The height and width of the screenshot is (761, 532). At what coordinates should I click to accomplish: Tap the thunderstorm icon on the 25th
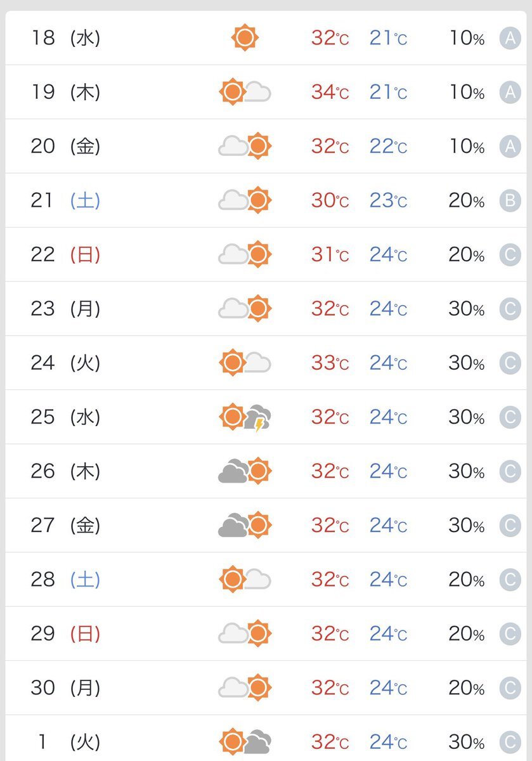(245, 417)
